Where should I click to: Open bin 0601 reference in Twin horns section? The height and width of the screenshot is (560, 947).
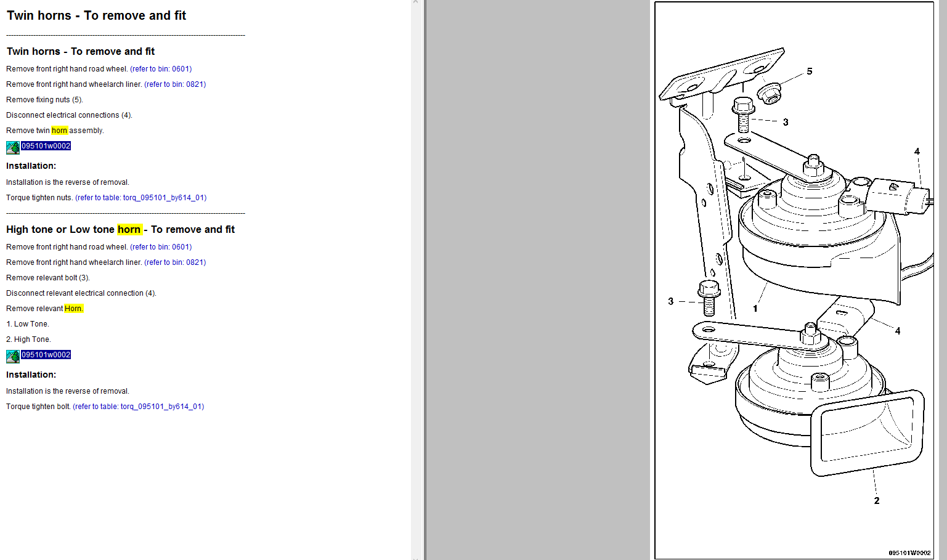161,69
